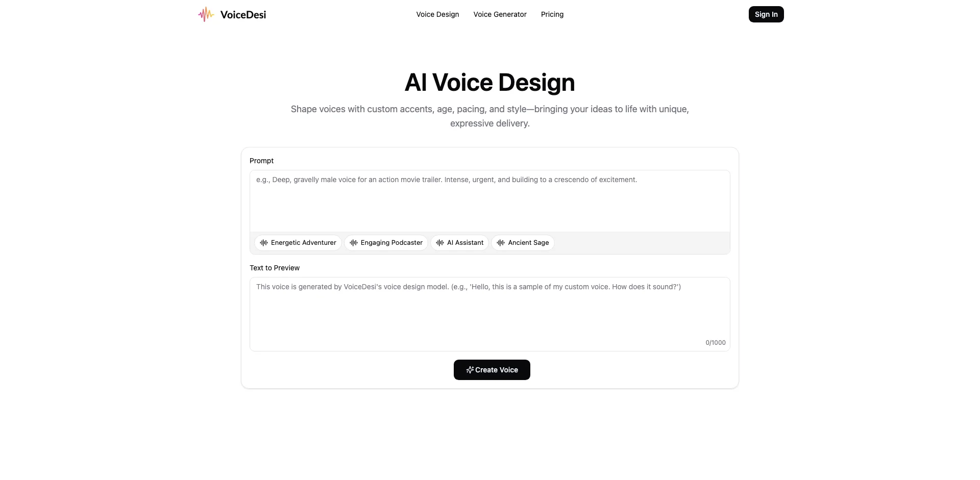The height and width of the screenshot is (480, 980).
Task: Apply the AI Assistant voice preset
Action: coord(459,243)
